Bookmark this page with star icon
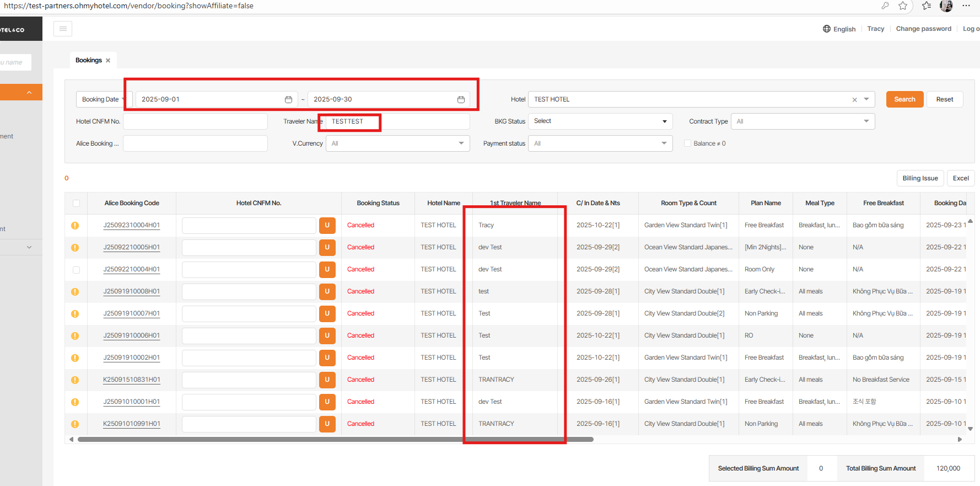 (x=903, y=6)
